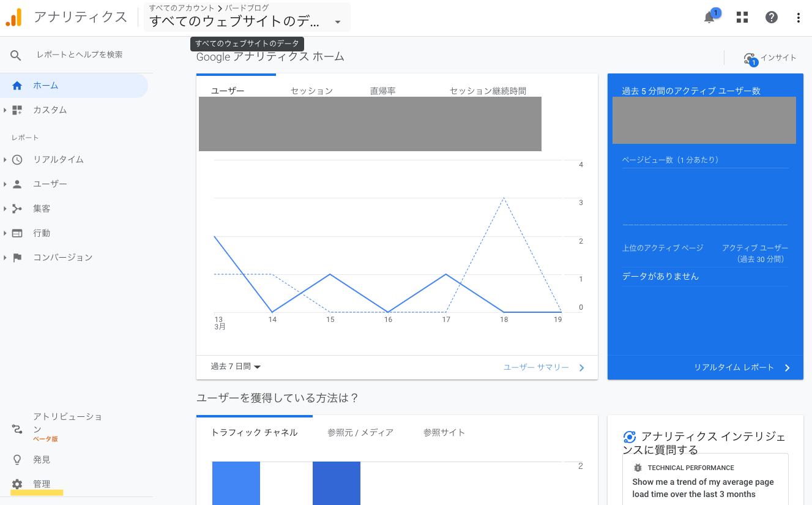Open the ユーザー サマリー link
This screenshot has height=505, width=812.
click(536, 368)
